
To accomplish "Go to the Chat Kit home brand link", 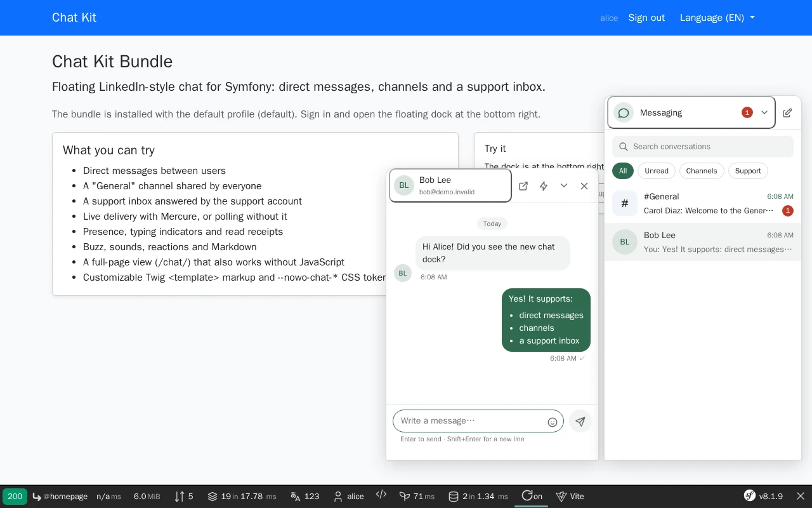I will tap(74, 18).
